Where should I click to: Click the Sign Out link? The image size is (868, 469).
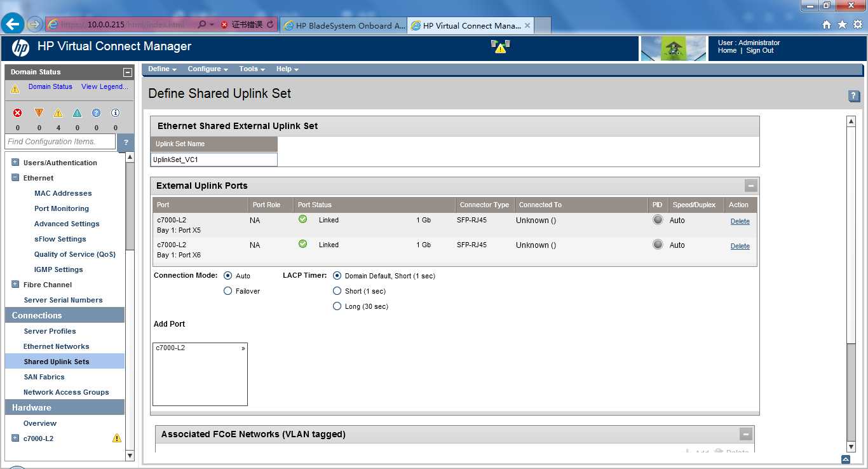point(760,51)
